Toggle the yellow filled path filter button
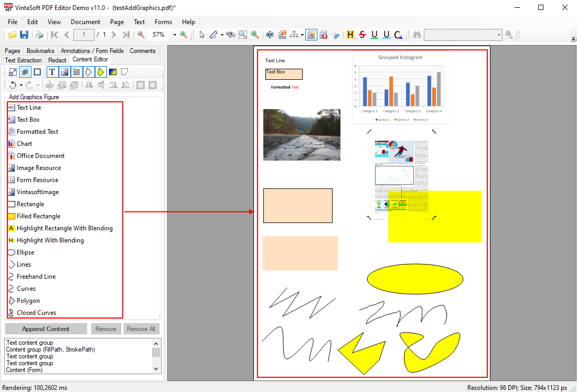Image resolution: width=577 pixels, height=392 pixels. point(101,72)
